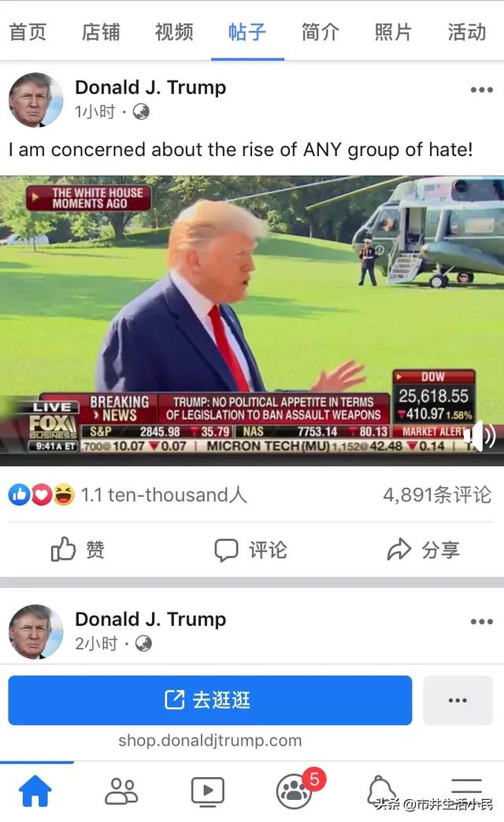Switch to the 照片 tab
This screenshot has width=504, height=822.
click(x=393, y=32)
